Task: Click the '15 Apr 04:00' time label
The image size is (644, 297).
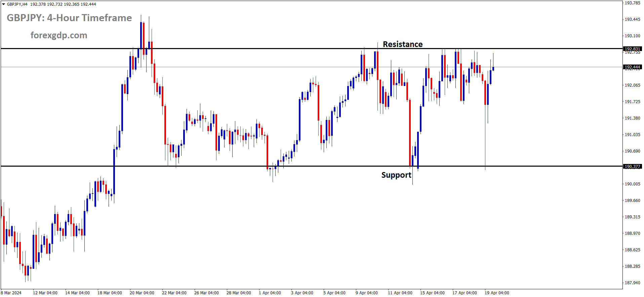Action: click(432, 293)
